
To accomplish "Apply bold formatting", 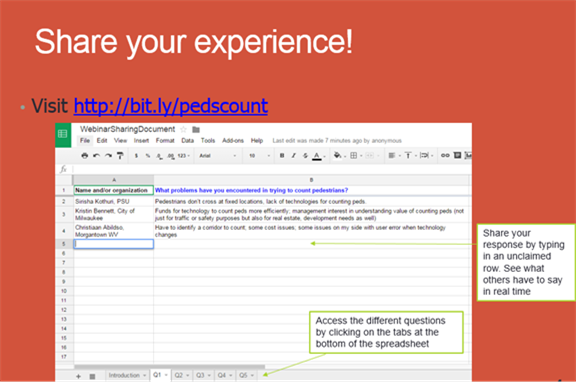I will coord(282,156).
